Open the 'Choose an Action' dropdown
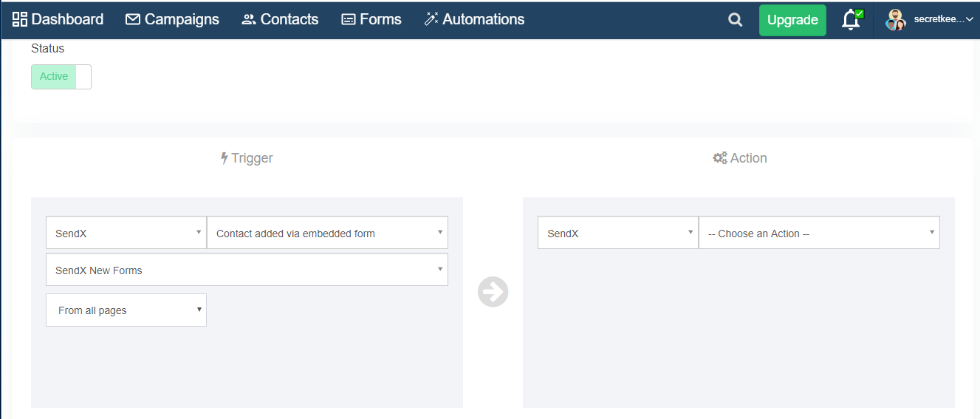980x419 pixels. click(819, 233)
